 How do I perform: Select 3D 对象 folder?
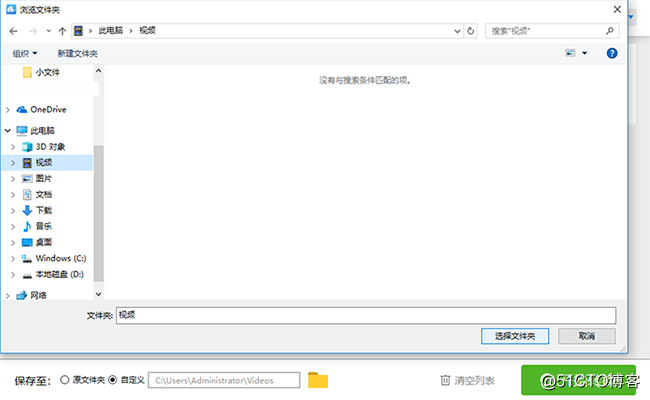tap(50, 147)
